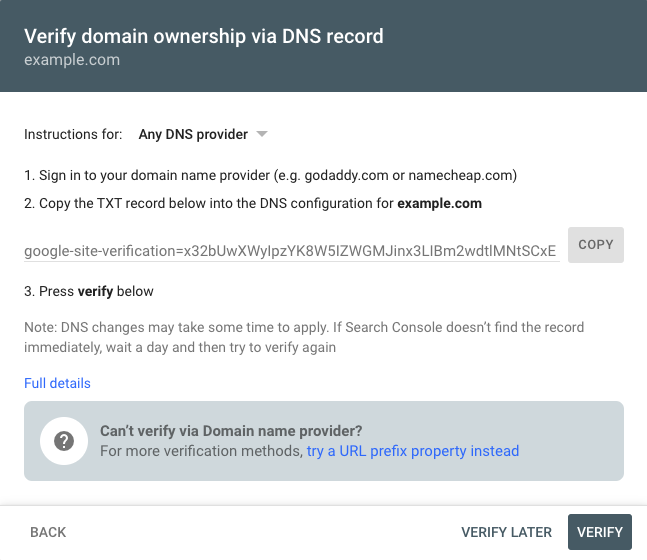Click the 'Instructions for:' label
This screenshot has height=560, width=647.
click(73, 134)
